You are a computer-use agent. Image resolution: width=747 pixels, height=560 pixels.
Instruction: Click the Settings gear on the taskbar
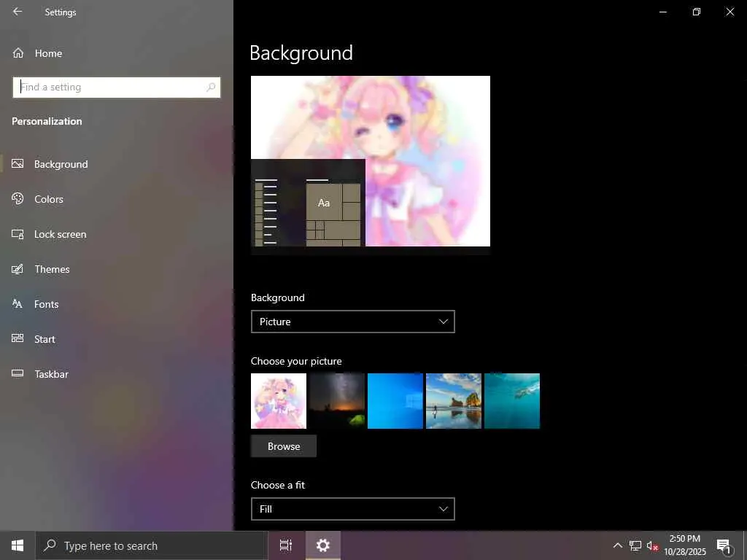(323, 545)
